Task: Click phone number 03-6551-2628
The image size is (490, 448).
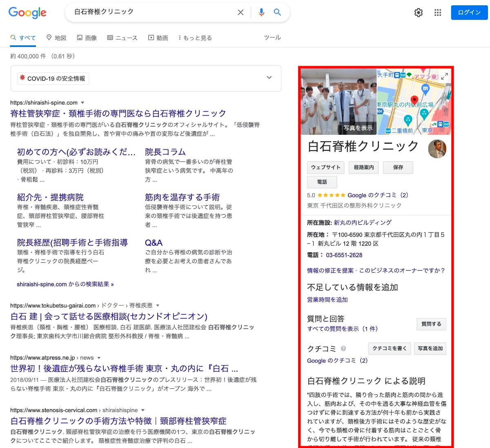Action: click(344, 255)
